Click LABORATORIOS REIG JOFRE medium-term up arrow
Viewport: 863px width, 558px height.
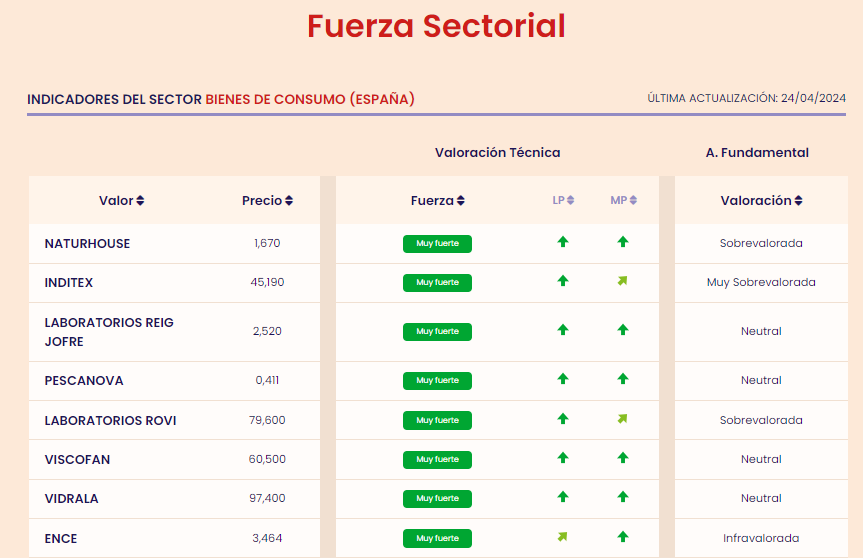623,330
